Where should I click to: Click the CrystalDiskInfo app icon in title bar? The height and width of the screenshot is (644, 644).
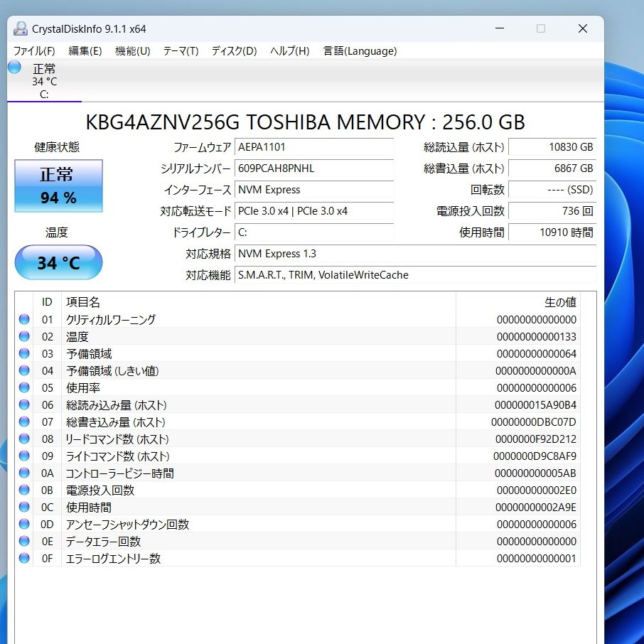21,28
